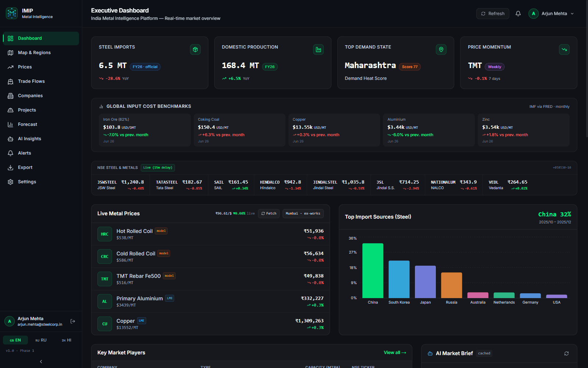Viewport: 588px width, 368px height.
Task: Click the green China bar
Action: point(373,270)
